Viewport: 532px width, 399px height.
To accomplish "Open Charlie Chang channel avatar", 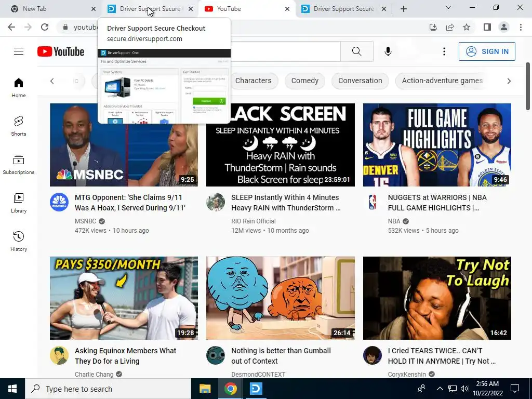I will tap(59, 355).
